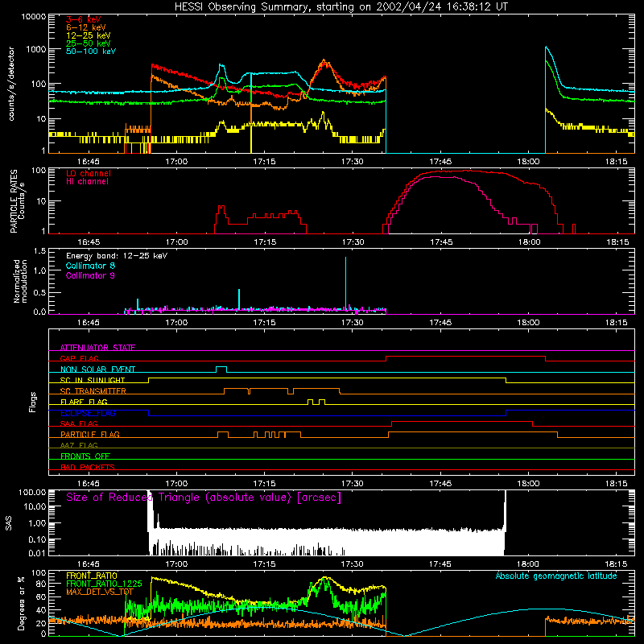The height and width of the screenshot is (644, 644).
Task: Click the raised SAA_FLAG interval line
Action: click(462, 421)
